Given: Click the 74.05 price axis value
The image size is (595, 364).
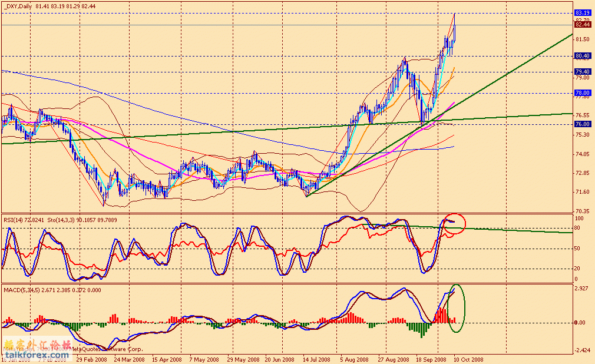Looking at the screenshot, I should (x=583, y=154).
